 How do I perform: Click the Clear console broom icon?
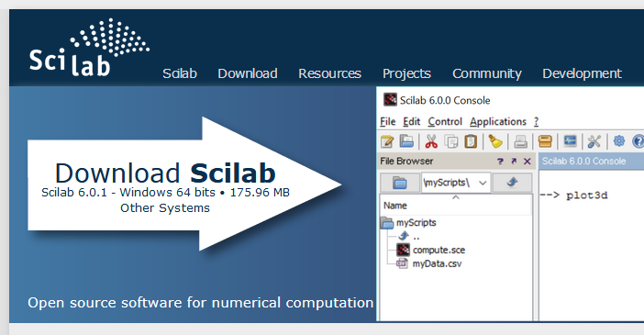(495, 142)
